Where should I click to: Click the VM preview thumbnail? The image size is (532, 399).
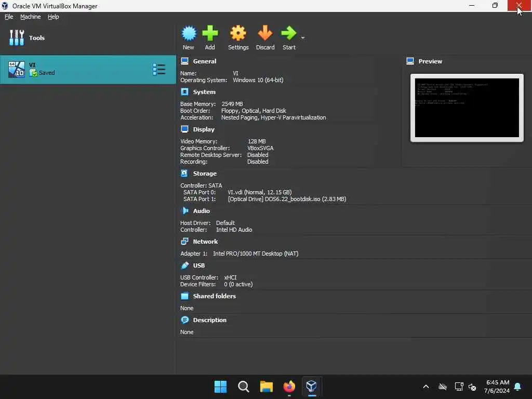[467, 108]
